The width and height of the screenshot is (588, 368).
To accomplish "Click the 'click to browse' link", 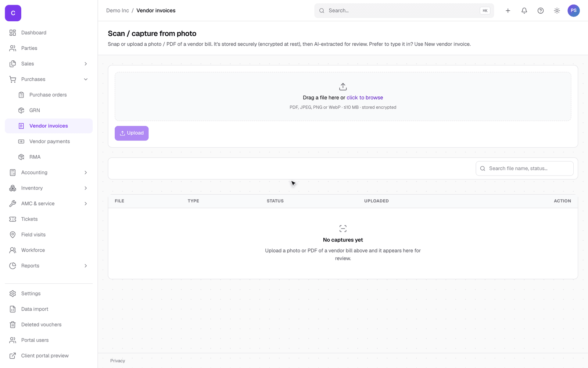I will [365, 98].
